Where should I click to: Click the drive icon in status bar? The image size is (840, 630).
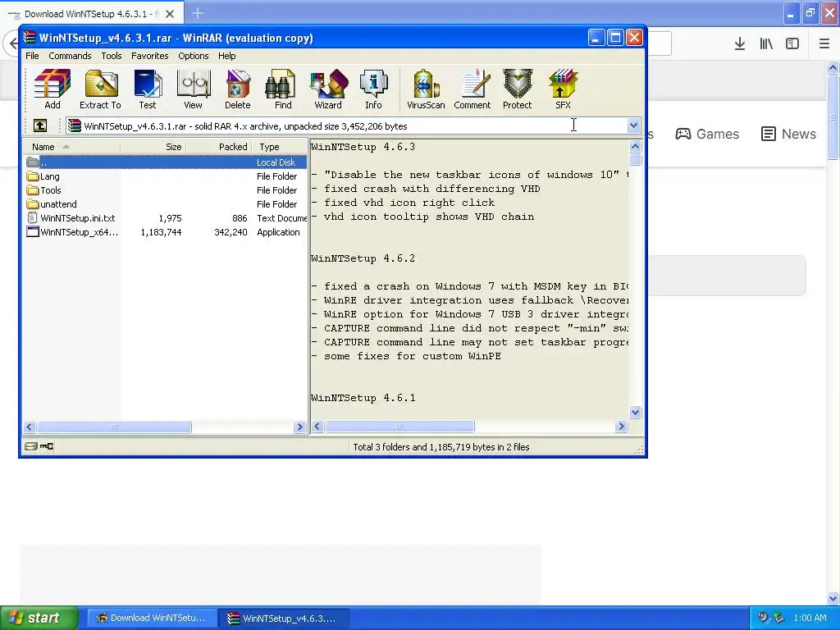coord(31,446)
